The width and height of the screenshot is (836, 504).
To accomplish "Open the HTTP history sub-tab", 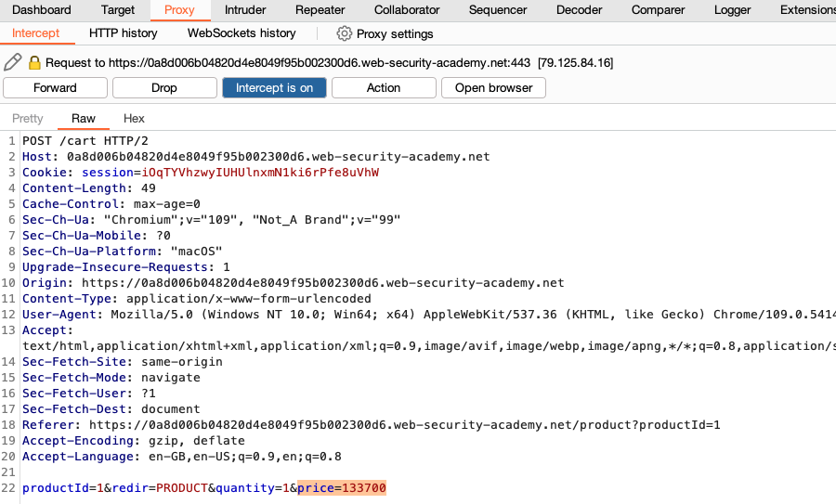I will (124, 33).
